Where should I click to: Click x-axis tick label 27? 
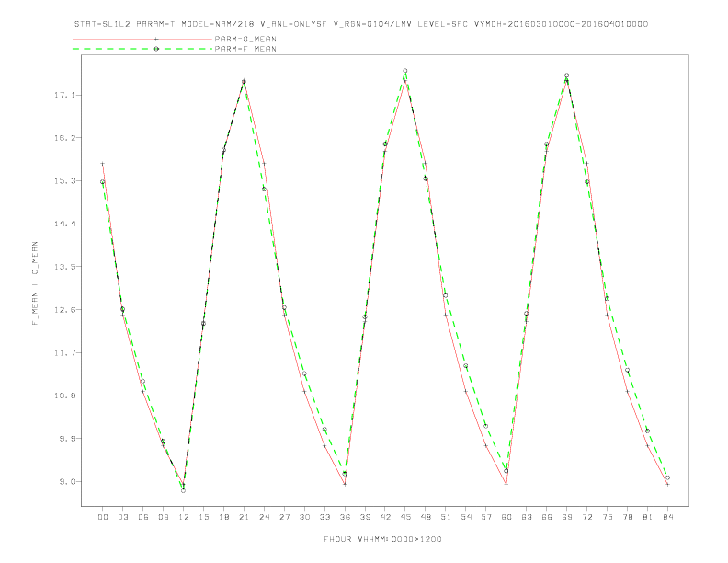284,517
